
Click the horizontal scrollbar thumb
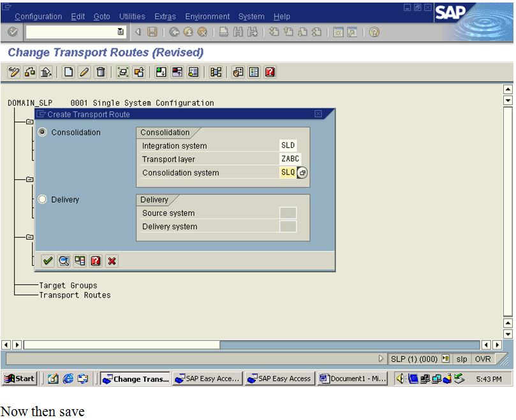(122, 345)
